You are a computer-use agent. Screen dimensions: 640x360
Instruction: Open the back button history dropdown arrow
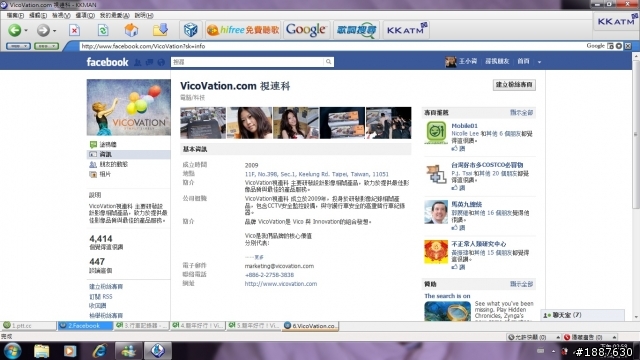[x=26, y=31]
